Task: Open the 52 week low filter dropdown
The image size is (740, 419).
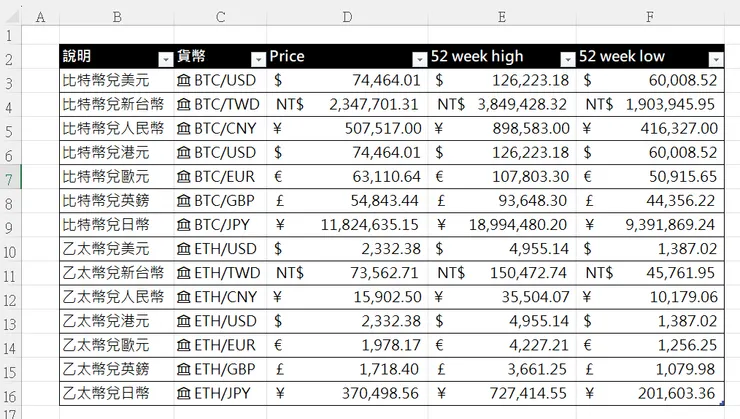Action: (x=715, y=59)
